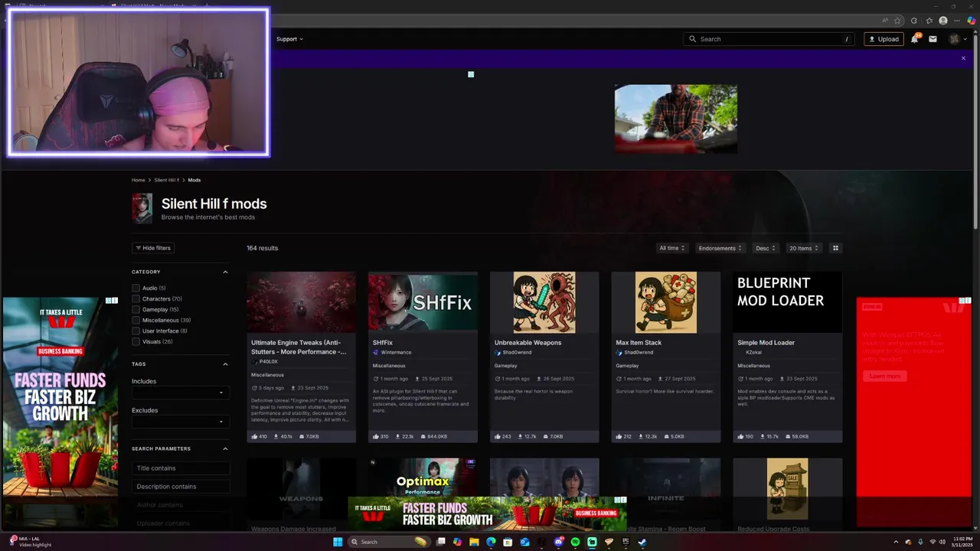Open the browser Extensions icon
Image resolution: width=980 pixels, height=551 pixels.
(x=914, y=21)
